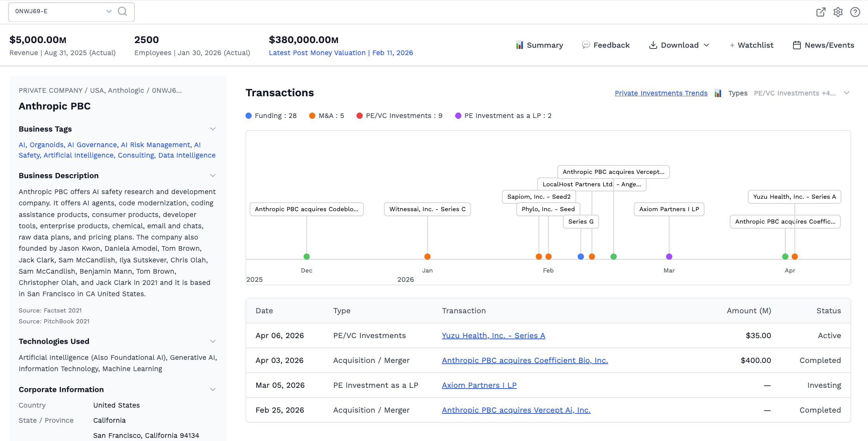868x441 pixels.
Task: Toggle the blue Funding legend dot
Action: [x=249, y=116]
